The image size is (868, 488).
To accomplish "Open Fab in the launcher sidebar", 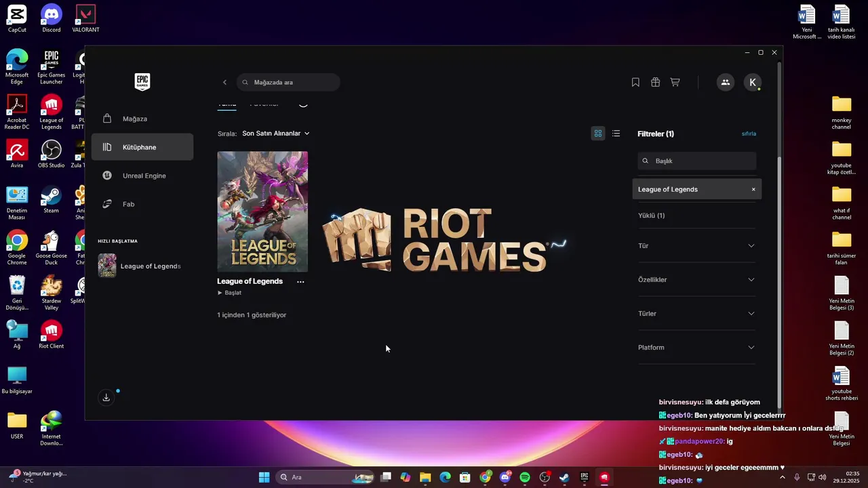I will point(142,204).
